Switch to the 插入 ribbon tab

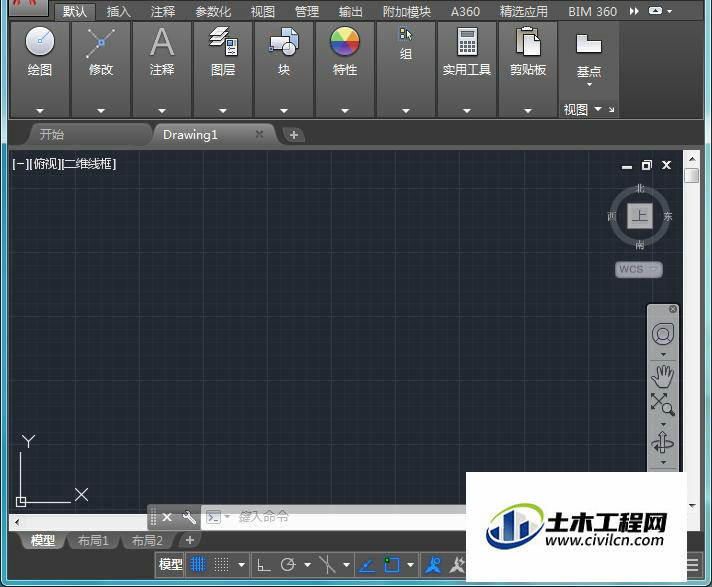pos(119,11)
